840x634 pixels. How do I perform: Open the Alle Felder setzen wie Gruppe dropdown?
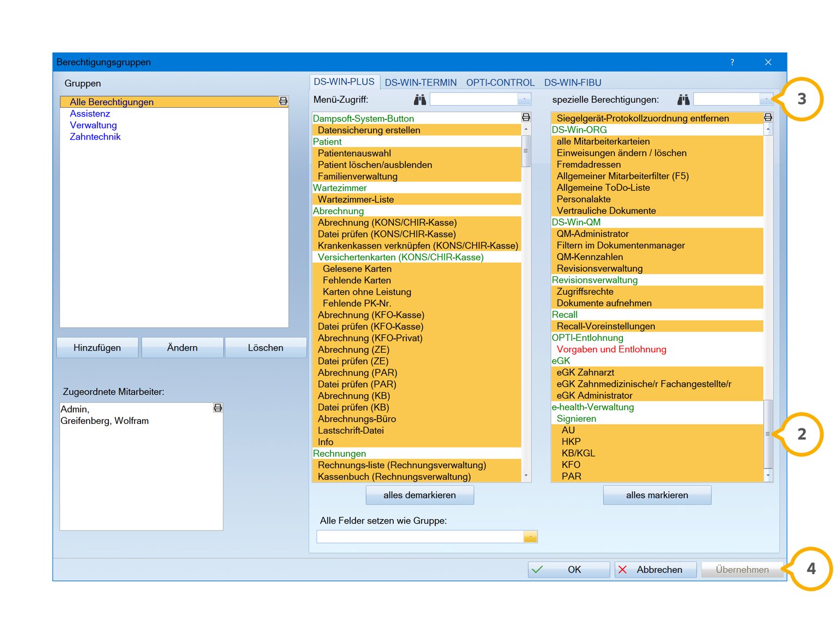tap(530, 537)
